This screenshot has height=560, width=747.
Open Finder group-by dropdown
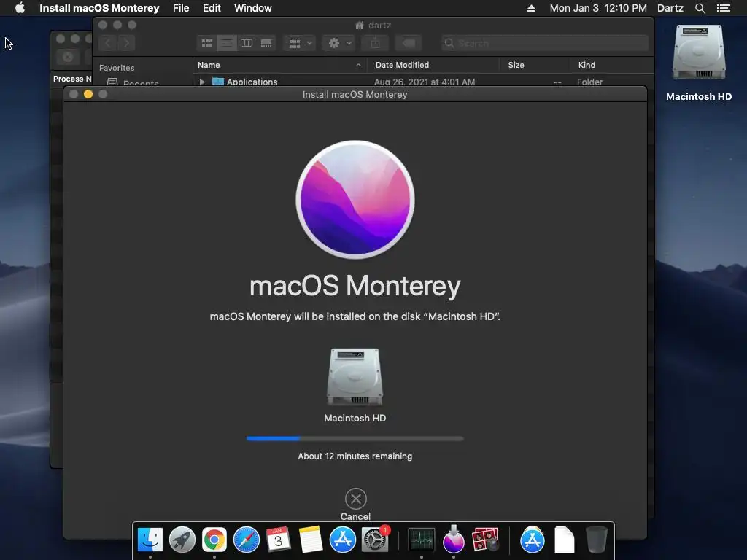[x=300, y=43]
